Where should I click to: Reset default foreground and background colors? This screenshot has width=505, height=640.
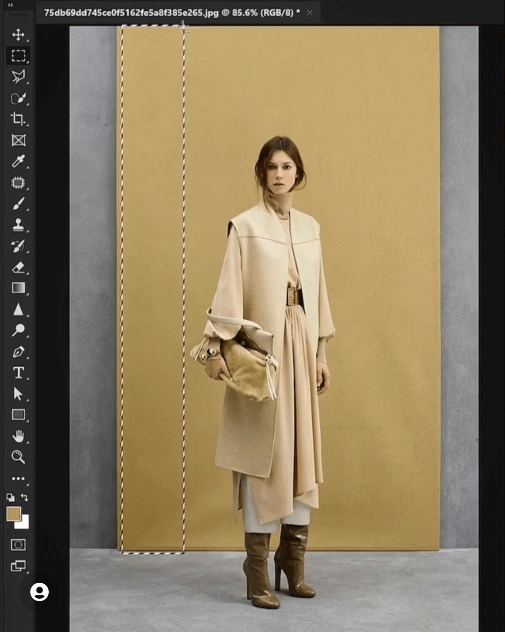[10, 497]
